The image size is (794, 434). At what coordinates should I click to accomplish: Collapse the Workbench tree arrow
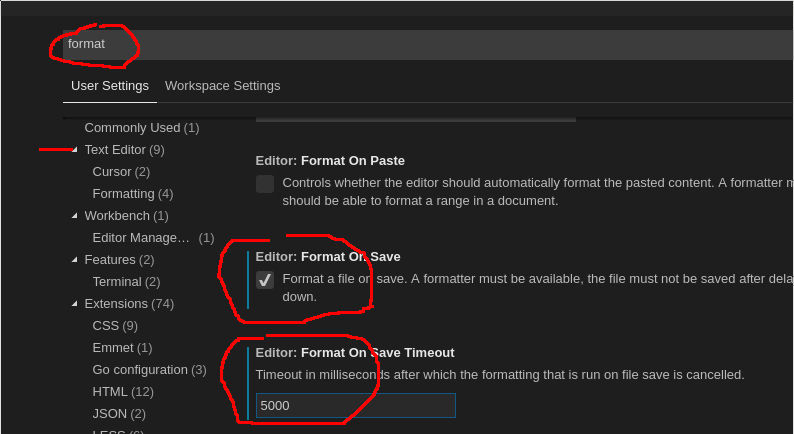click(x=75, y=216)
